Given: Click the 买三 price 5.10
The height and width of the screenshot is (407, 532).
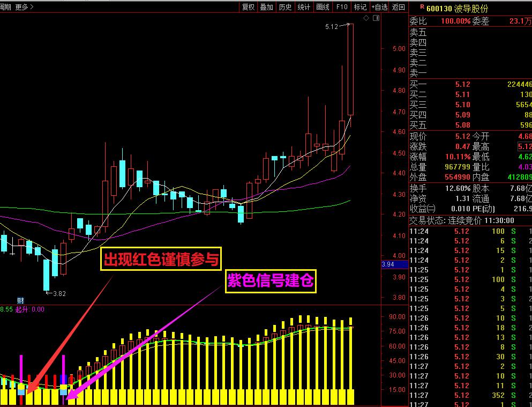Looking at the screenshot, I should coord(463,105).
